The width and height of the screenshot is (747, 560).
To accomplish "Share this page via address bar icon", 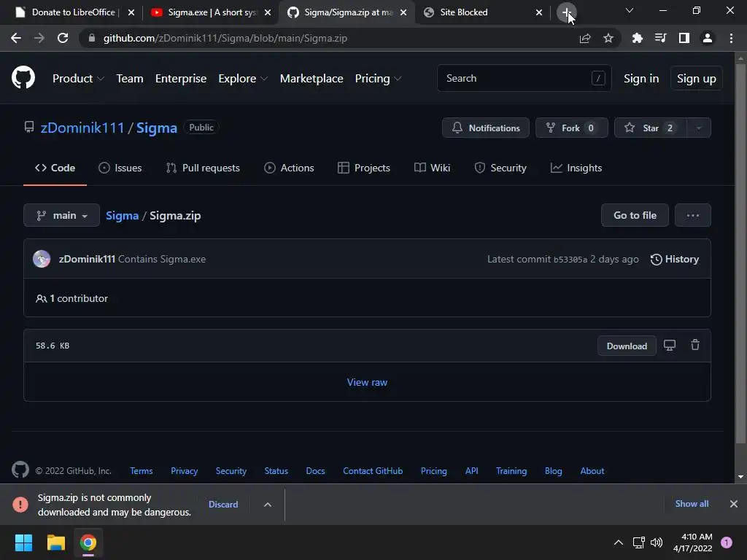I will click(x=585, y=38).
